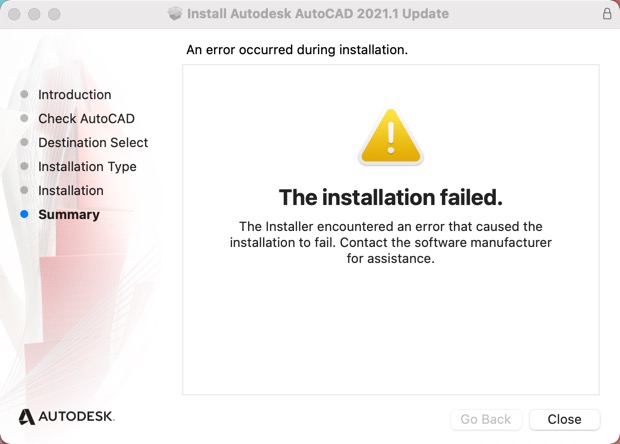Click the Autodesk logo
The image size is (620, 444).
66,415
